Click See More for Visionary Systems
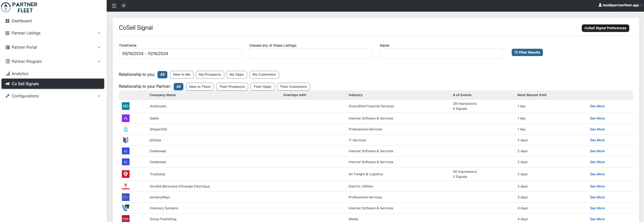 (x=597, y=208)
